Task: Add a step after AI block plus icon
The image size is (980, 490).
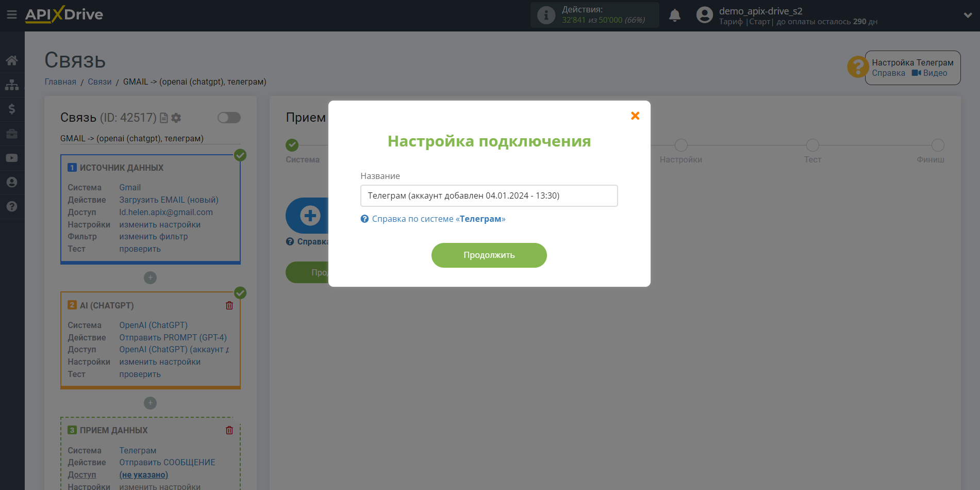Action: click(150, 403)
